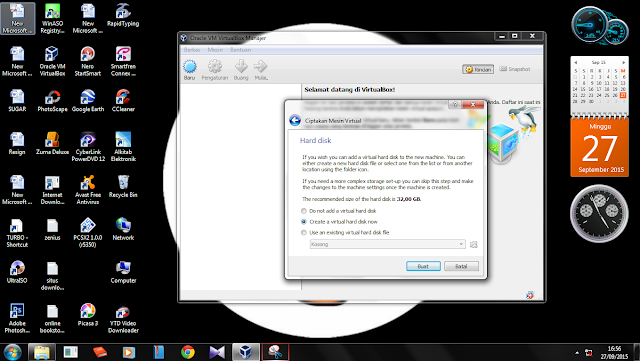Click the Batal button
The width and height of the screenshot is (640, 361).
[x=461, y=266]
